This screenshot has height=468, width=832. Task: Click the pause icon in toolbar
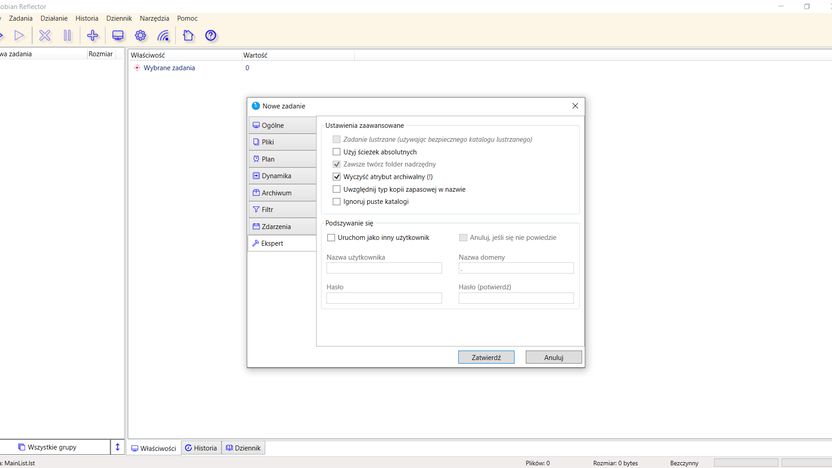coord(67,36)
